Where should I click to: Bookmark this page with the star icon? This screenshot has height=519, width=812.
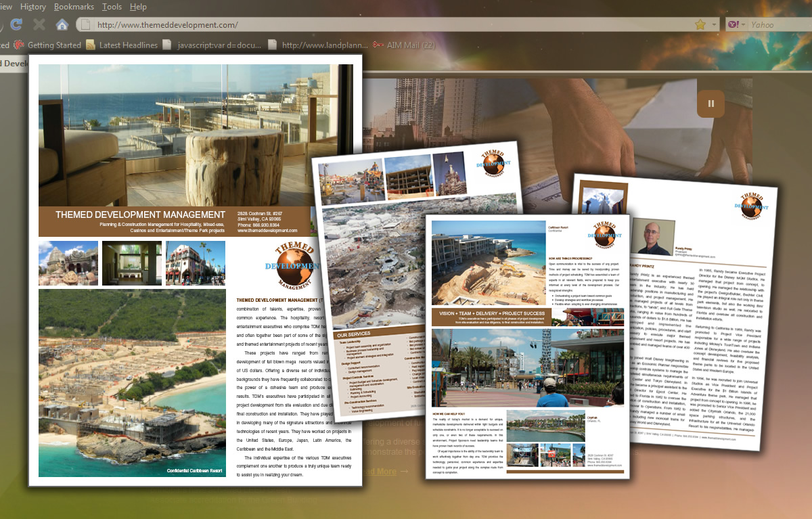click(700, 25)
